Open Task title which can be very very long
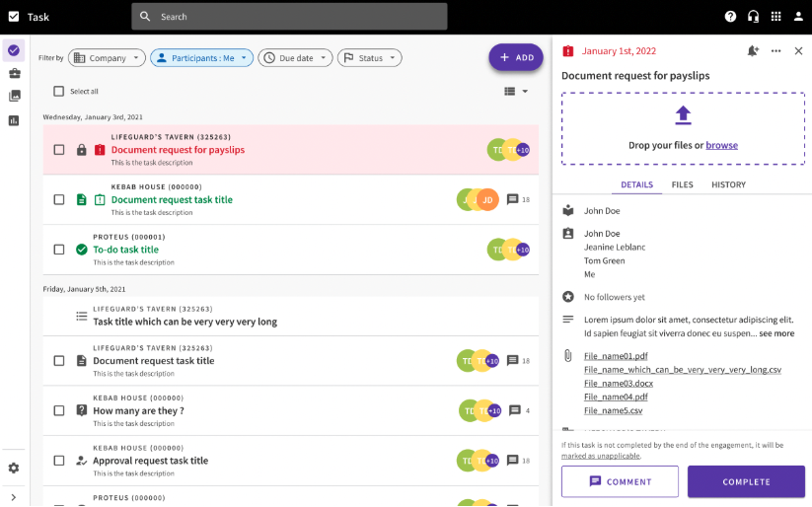Screen dimensions: 812x507 coord(185,322)
